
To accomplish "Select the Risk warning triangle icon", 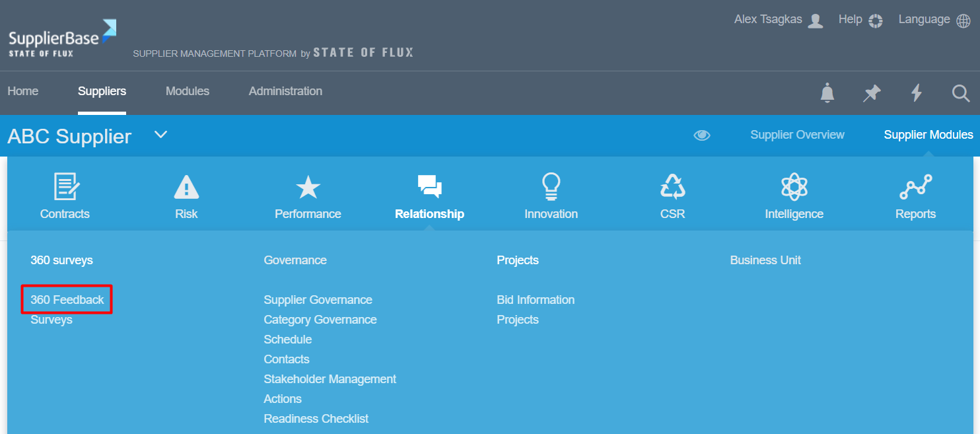I will (x=186, y=187).
